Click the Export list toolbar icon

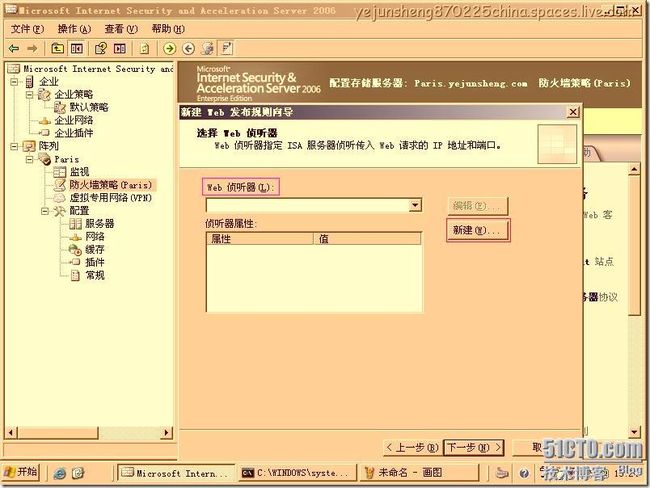(x=144, y=49)
